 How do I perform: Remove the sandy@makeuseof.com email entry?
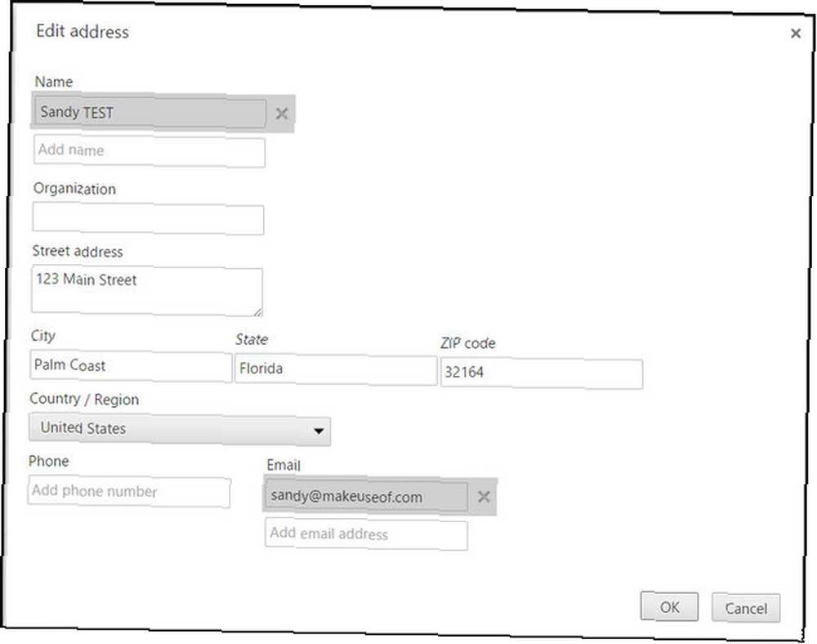(484, 497)
